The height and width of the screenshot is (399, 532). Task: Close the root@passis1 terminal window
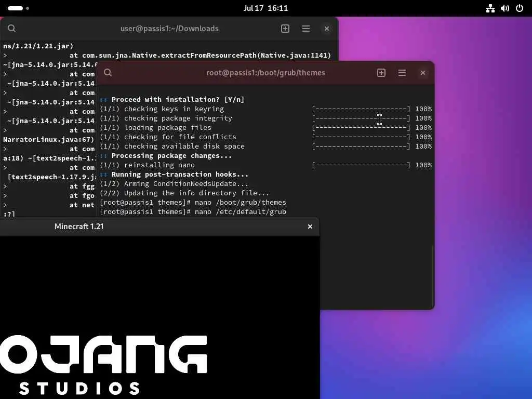[423, 73]
